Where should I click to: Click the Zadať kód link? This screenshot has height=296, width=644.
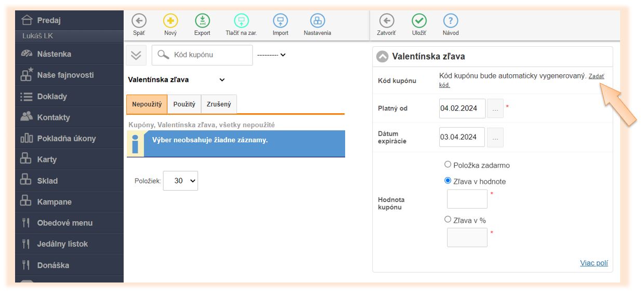coord(596,76)
